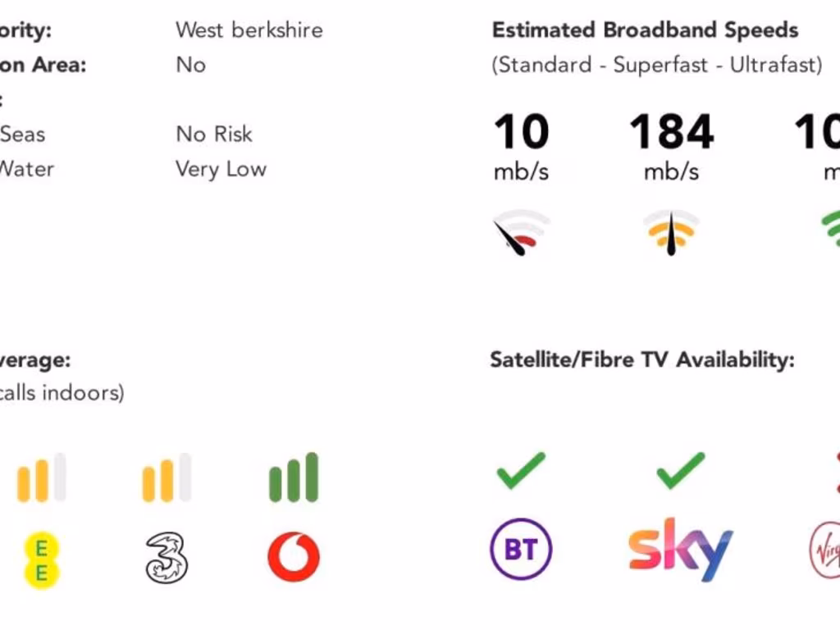Click the Sky logo
This screenshot has width=840, height=630.
[x=680, y=548]
